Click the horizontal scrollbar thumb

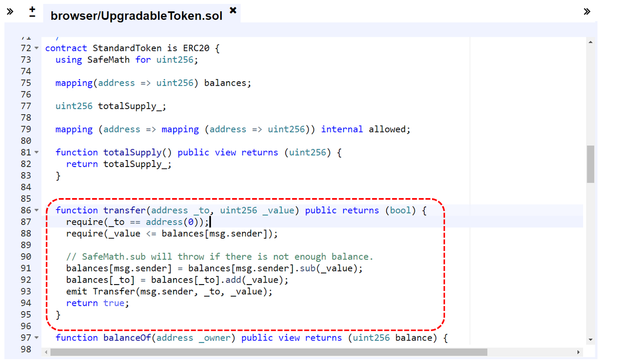(x=269, y=352)
